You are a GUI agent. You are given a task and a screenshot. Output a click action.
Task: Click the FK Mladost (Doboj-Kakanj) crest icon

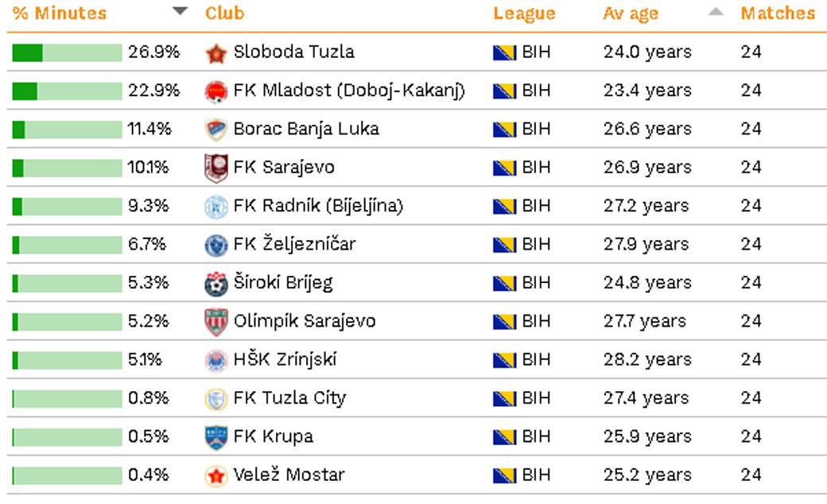(x=215, y=91)
